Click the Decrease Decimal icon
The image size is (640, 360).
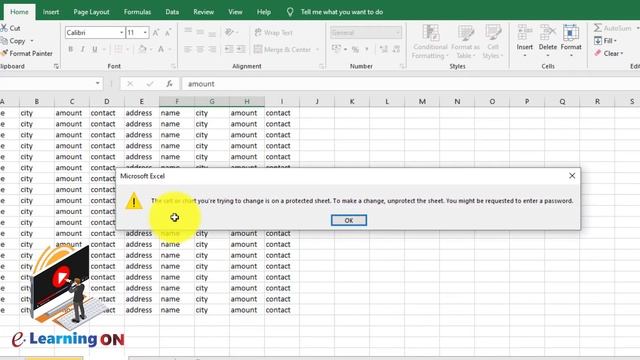pyautogui.click(x=396, y=49)
